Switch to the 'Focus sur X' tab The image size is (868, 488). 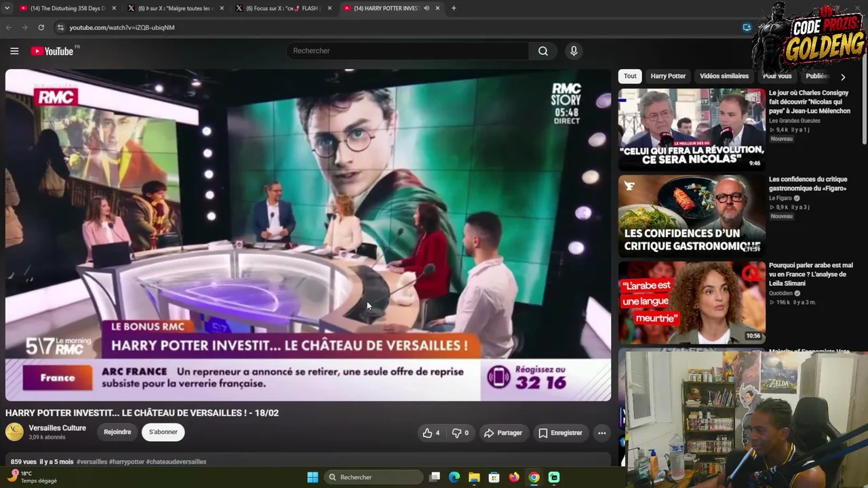tap(283, 8)
